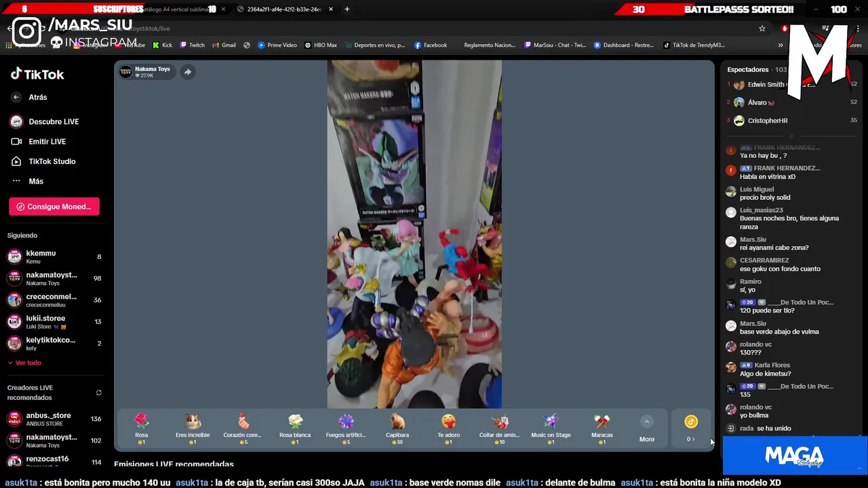This screenshot has height=488, width=868.
Task: Open followed account kelytiktokco
Action: (x=54, y=343)
